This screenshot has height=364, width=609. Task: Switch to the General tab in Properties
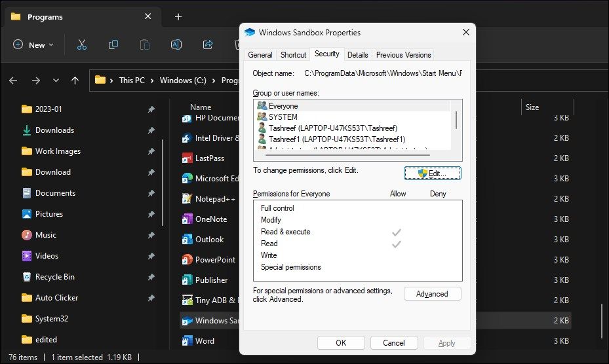click(x=260, y=55)
